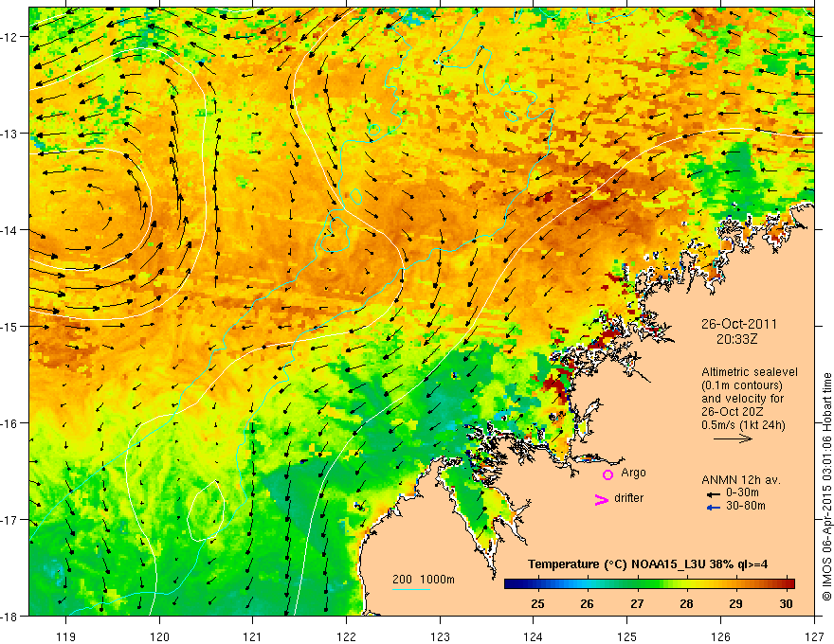Click the Temperature NOAA15_L3U colorbar title

click(647, 564)
